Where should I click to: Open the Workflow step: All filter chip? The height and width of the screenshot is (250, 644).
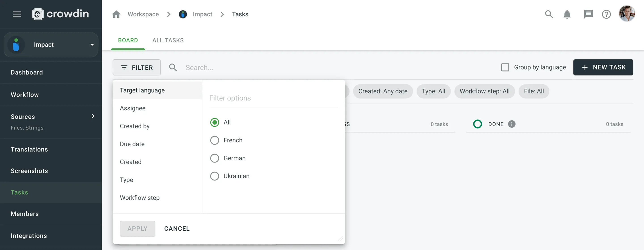(x=485, y=91)
